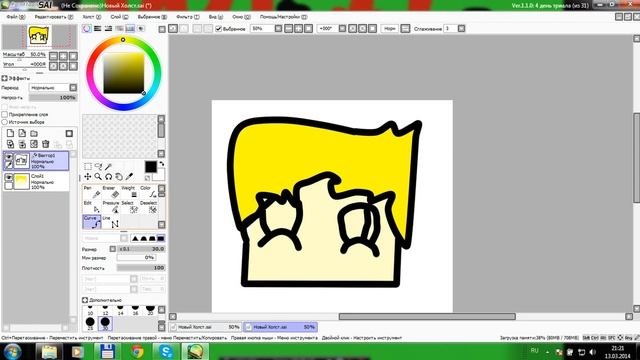Select the Edit tool
The height and width of the screenshot is (360, 640).
(x=92, y=207)
